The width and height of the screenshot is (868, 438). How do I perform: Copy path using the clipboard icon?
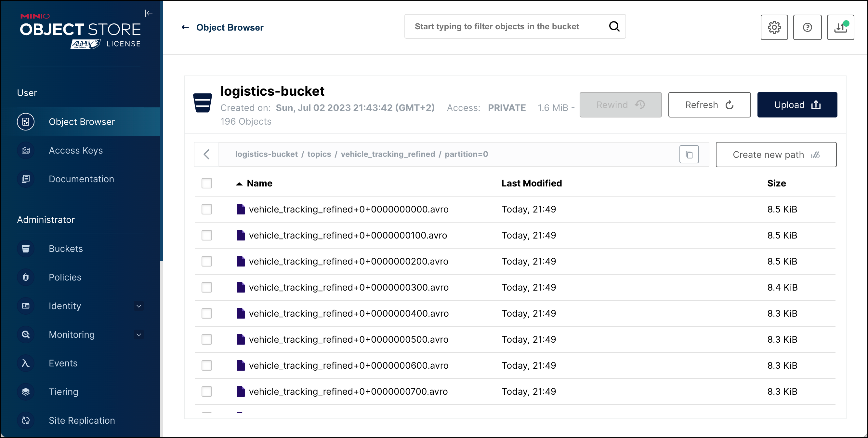click(x=689, y=155)
